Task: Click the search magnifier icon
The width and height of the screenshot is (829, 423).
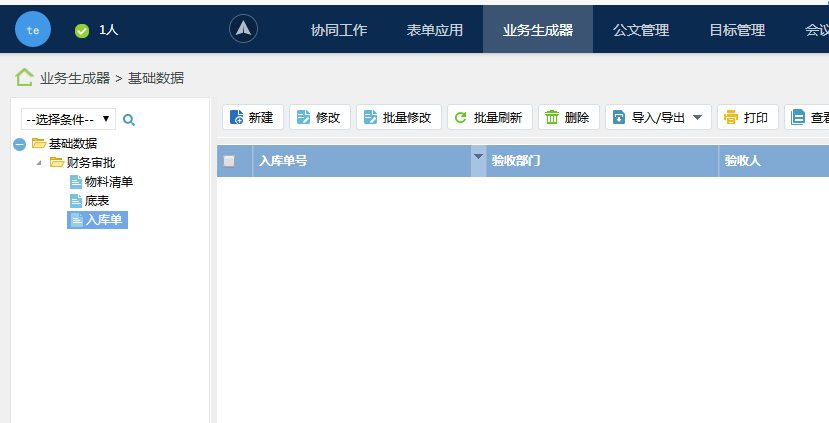Action: point(128,120)
